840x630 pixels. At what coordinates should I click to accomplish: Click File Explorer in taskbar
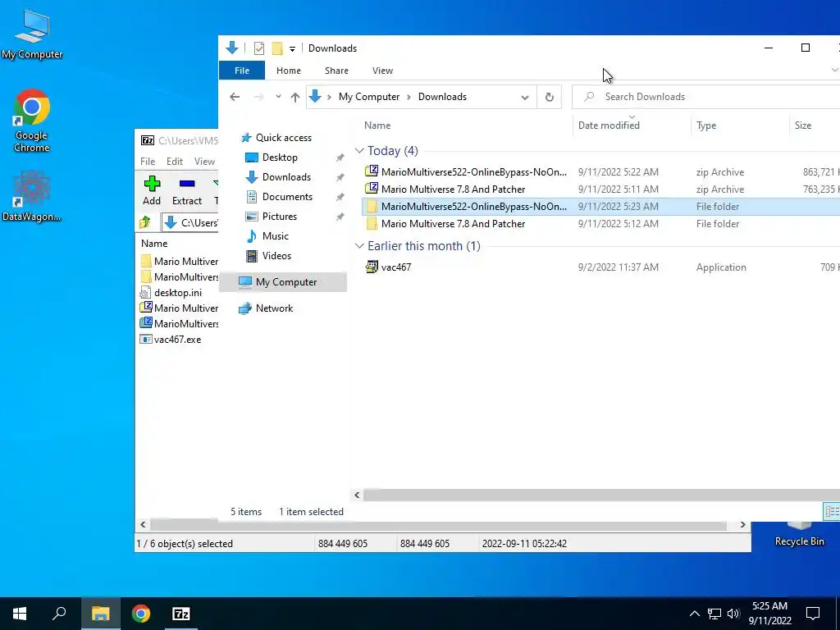(x=100, y=614)
